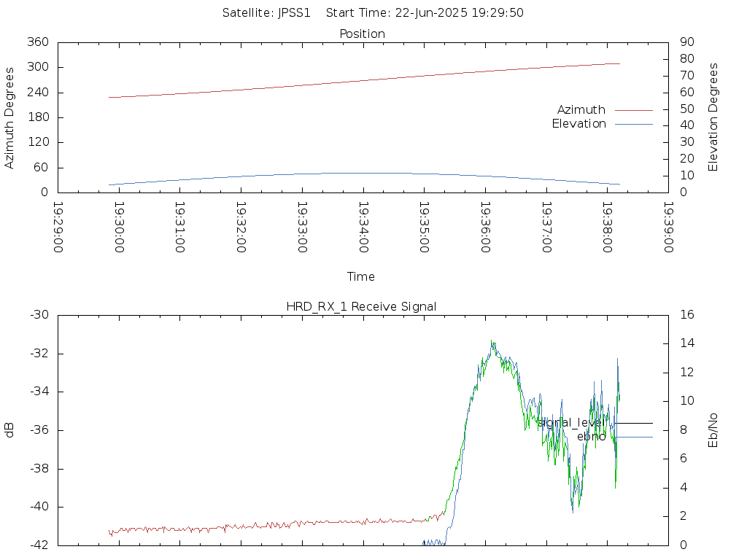Screen dimensions: 747x560
Task: Click the 70 tick on Elevation axis
Action: tap(687, 76)
